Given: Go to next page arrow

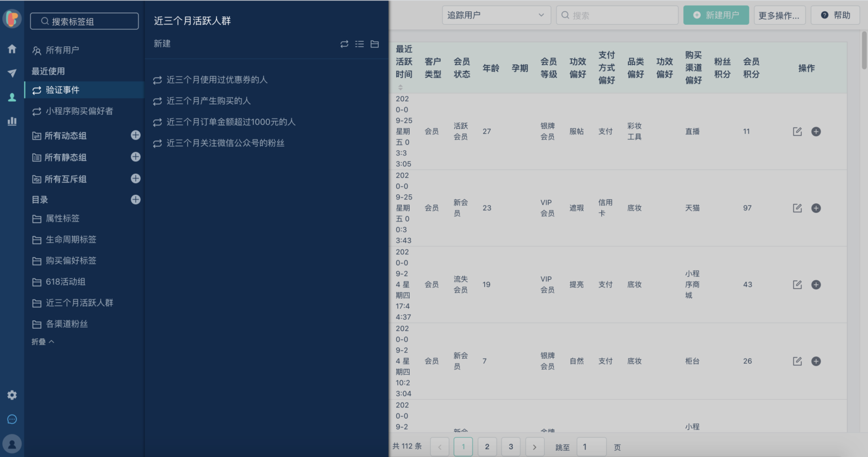Looking at the screenshot, I should point(535,447).
